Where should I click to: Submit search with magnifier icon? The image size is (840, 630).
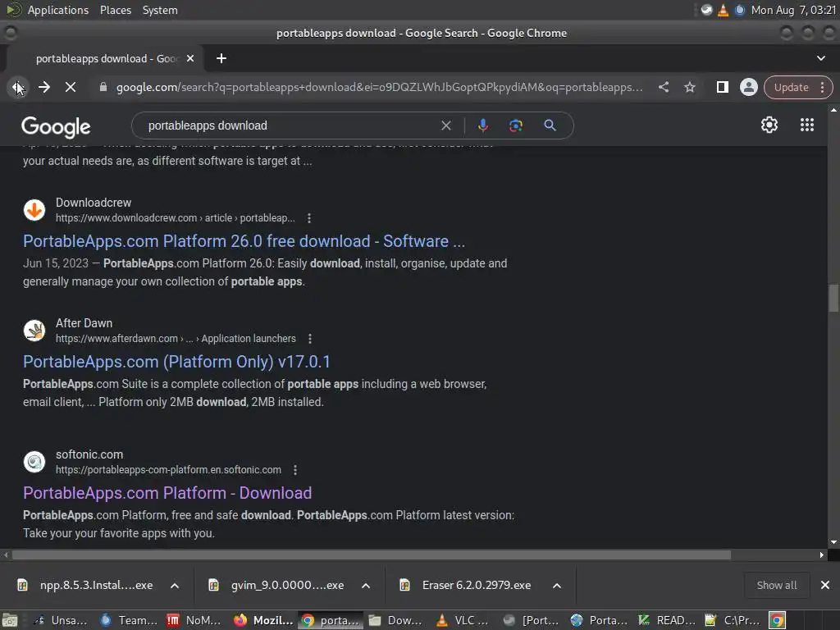point(550,126)
